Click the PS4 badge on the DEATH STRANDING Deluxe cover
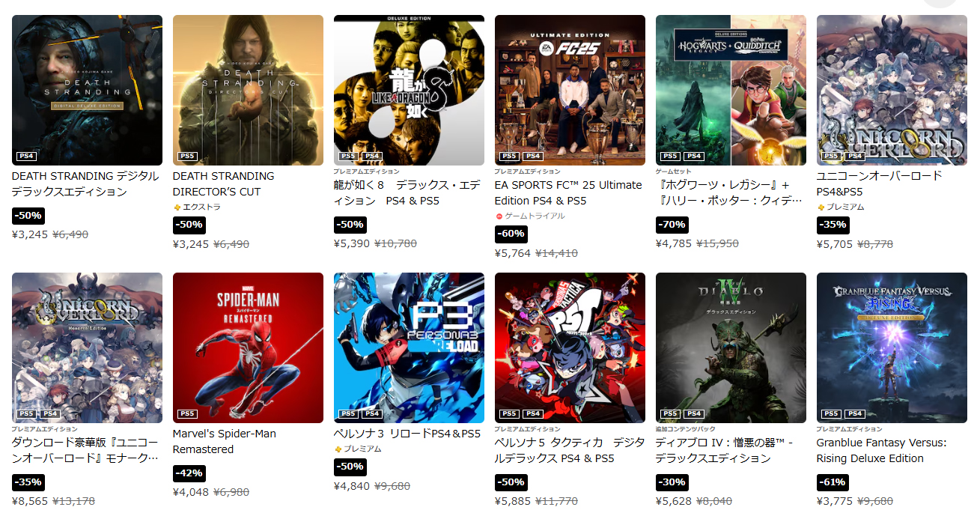The height and width of the screenshot is (516, 980). coord(26,157)
